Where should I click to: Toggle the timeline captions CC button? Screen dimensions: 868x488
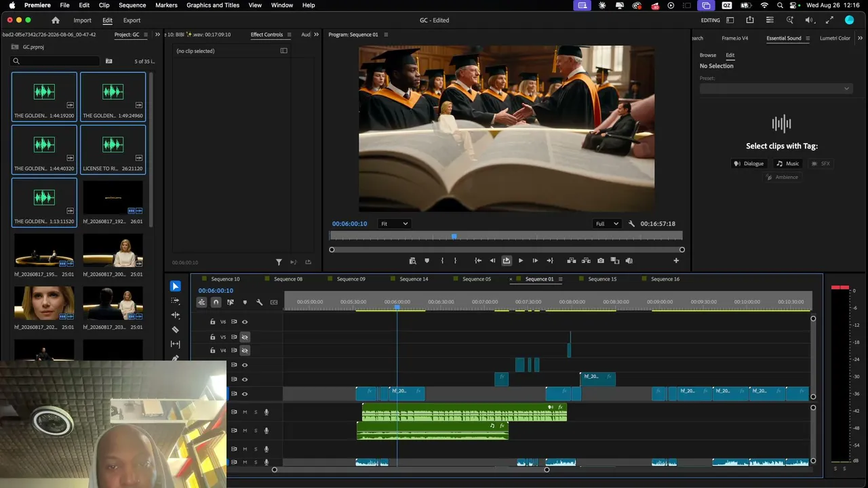pyautogui.click(x=274, y=302)
